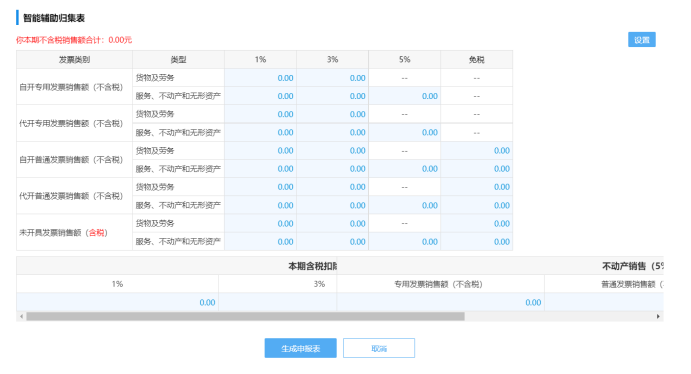Edit 代开普通发票 货物及劳务 3% field
The image size is (691, 374).
point(333,187)
